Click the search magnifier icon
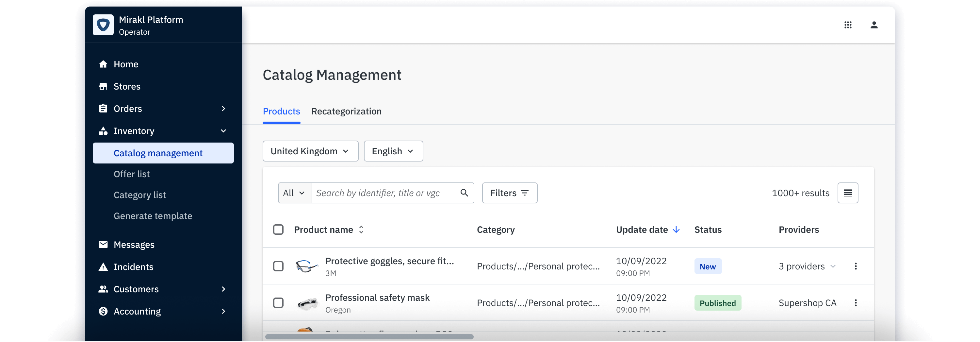The width and height of the screenshot is (980, 342). (x=464, y=193)
